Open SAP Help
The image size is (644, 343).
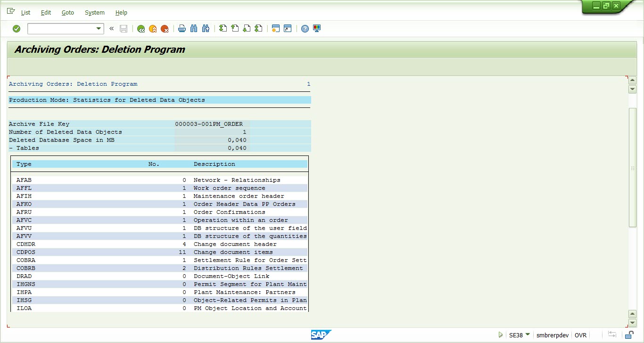point(305,28)
